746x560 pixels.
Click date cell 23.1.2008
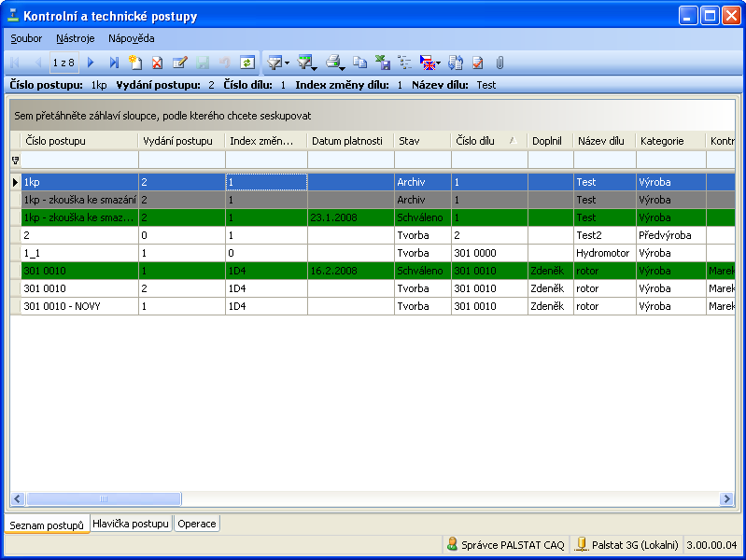pyautogui.click(x=351, y=217)
